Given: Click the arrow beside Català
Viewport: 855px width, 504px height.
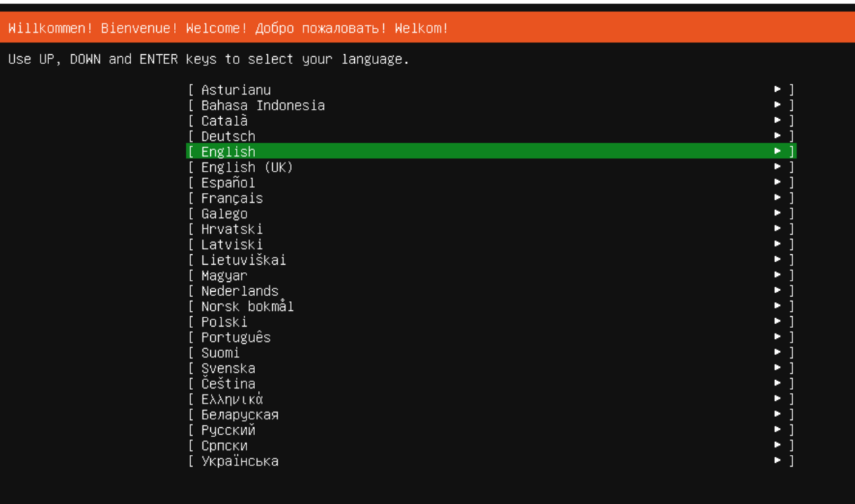Looking at the screenshot, I should 778,121.
